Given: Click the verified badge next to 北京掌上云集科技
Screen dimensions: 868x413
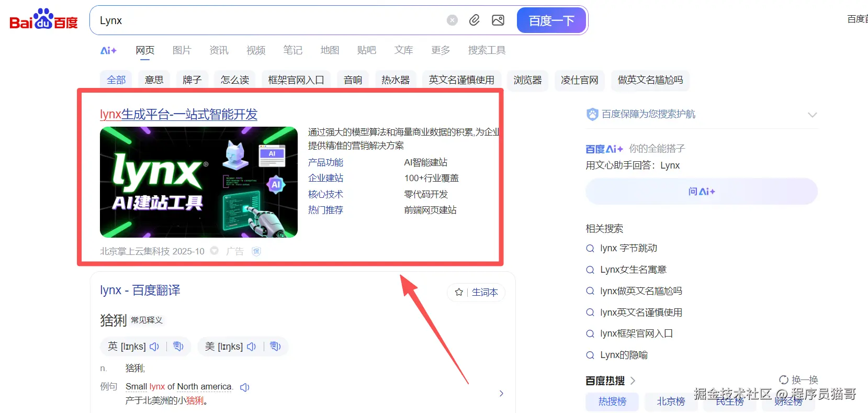Looking at the screenshot, I should click(215, 251).
